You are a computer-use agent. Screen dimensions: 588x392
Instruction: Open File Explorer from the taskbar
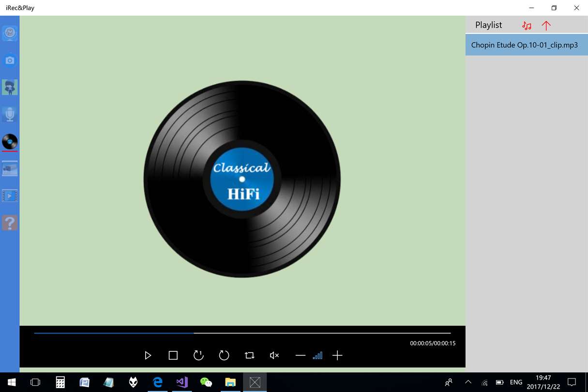click(230, 382)
